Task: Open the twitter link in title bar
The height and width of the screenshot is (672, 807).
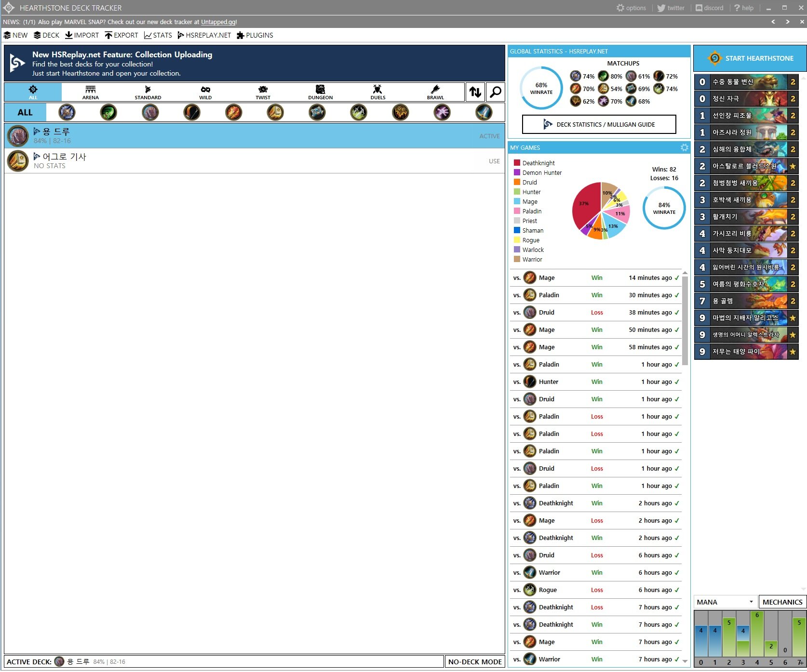Action: (x=671, y=8)
